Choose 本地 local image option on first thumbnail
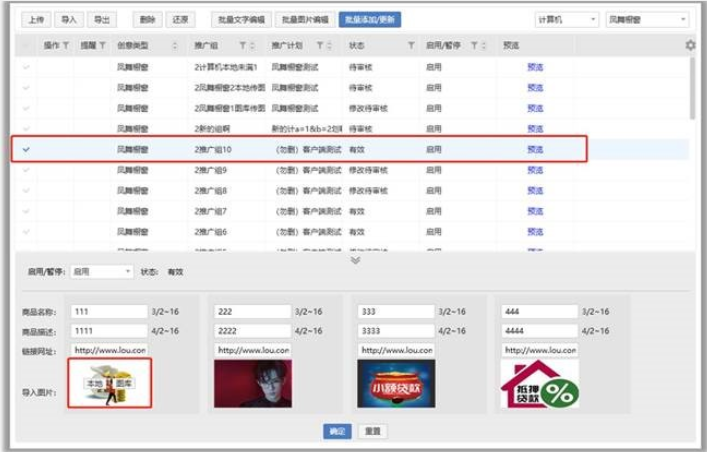This screenshot has height=452, width=707. [x=95, y=383]
